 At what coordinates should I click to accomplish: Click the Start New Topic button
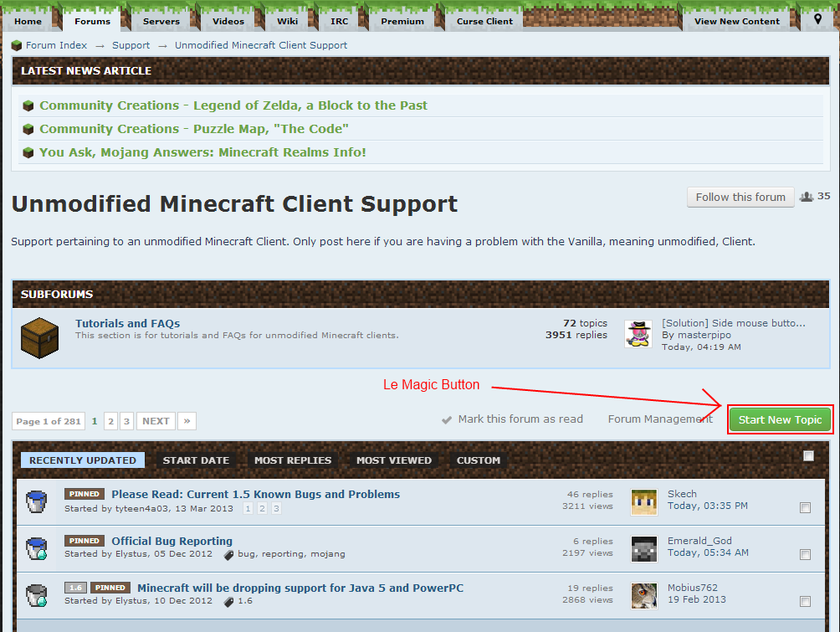point(780,419)
